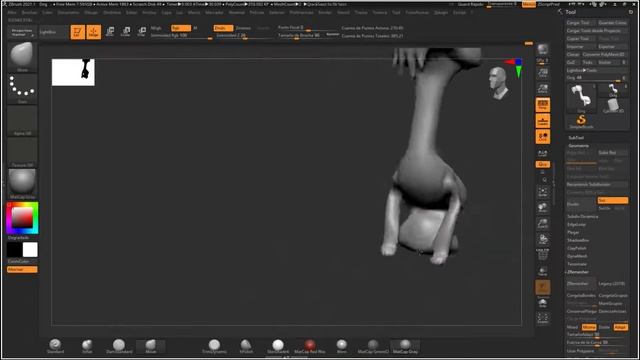Expand the EdgeLoop subsection
Screen dimensions: 640x360
tap(576, 224)
